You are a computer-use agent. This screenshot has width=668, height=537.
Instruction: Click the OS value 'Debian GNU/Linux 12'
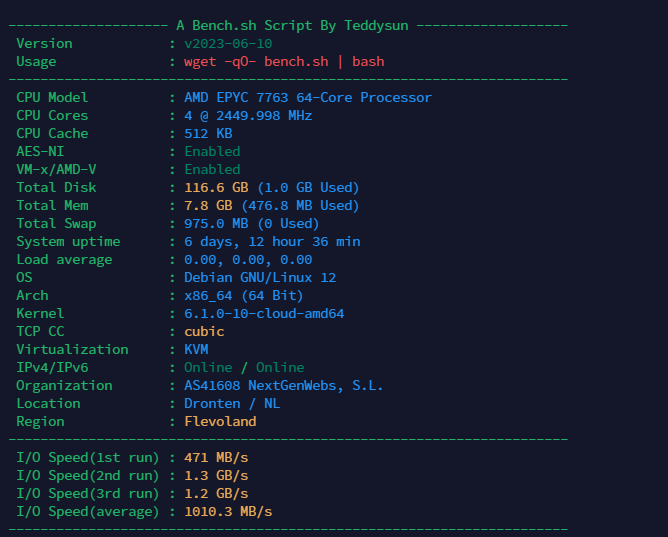pyautogui.click(x=260, y=278)
